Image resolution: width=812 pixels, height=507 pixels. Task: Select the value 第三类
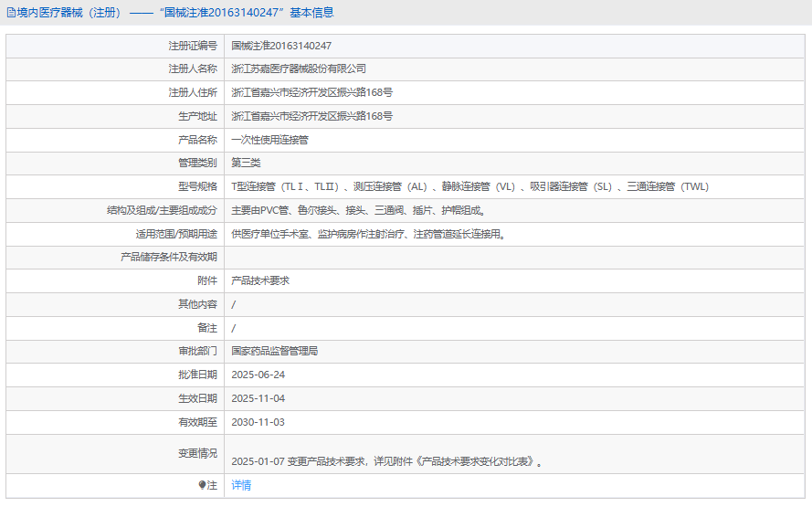pos(246,164)
